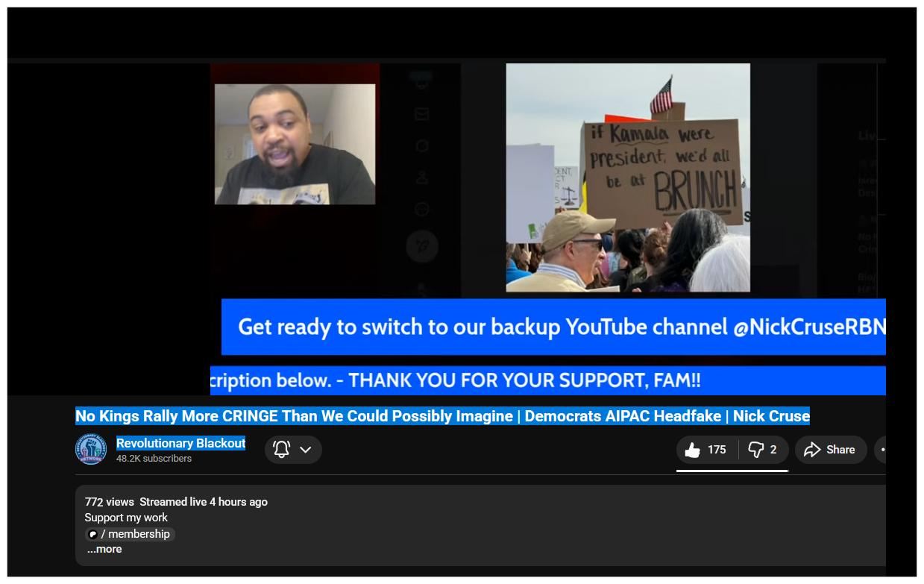Expand the description with '...more'
This screenshot has height=584, width=924.
[x=104, y=550]
